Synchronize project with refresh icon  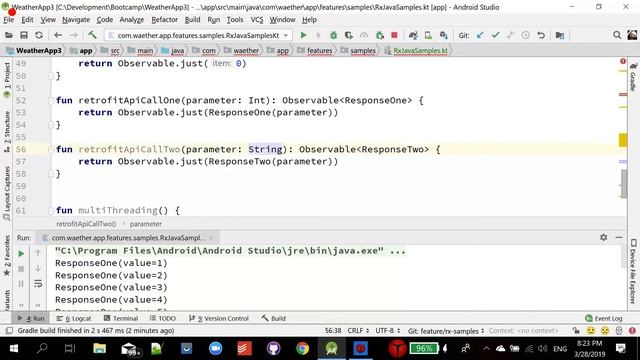tap(39, 36)
